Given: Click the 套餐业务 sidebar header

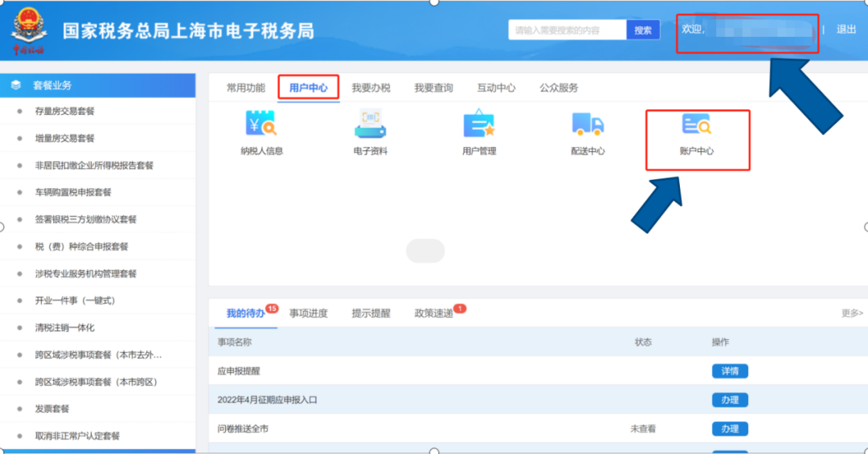Looking at the screenshot, I should pyautogui.click(x=98, y=85).
